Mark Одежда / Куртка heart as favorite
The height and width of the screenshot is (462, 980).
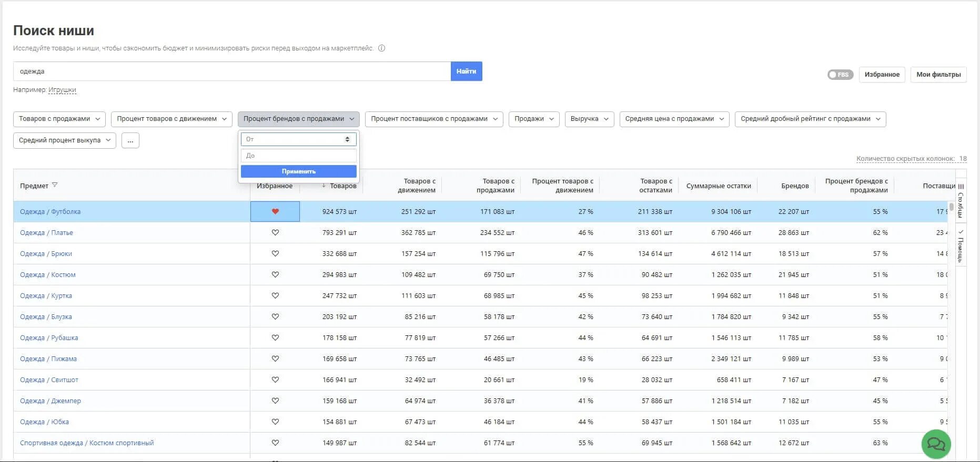[275, 295]
